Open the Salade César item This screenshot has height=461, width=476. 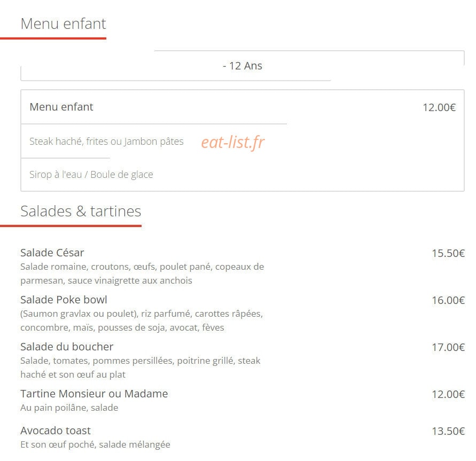52,253
